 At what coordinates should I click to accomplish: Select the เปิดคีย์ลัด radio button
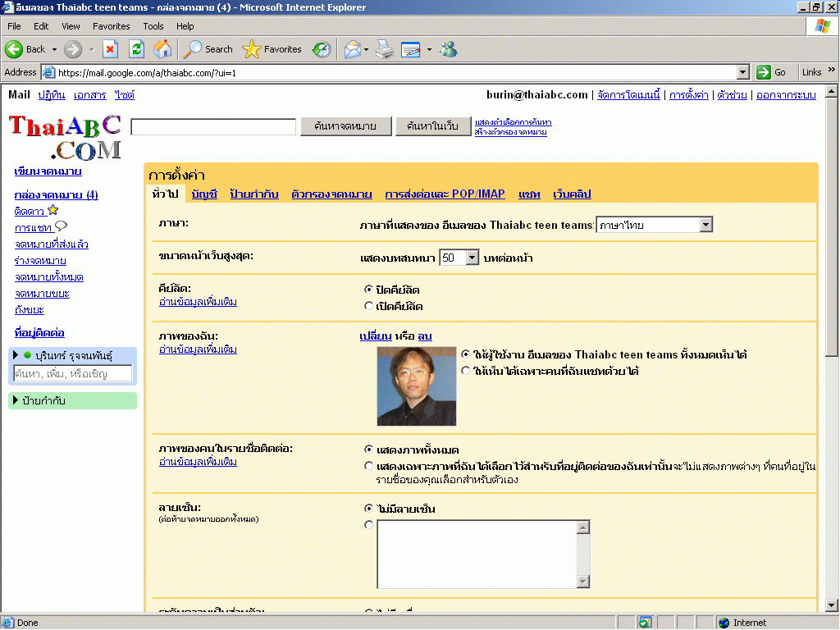pos(369,306)
